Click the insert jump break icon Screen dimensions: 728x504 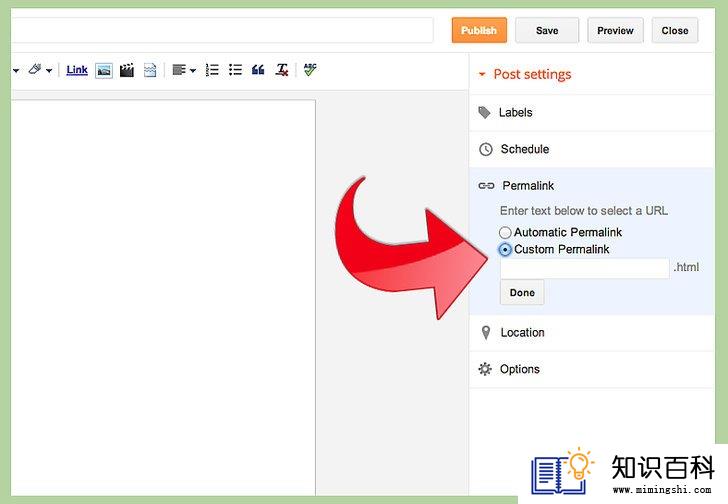point(150,70)
